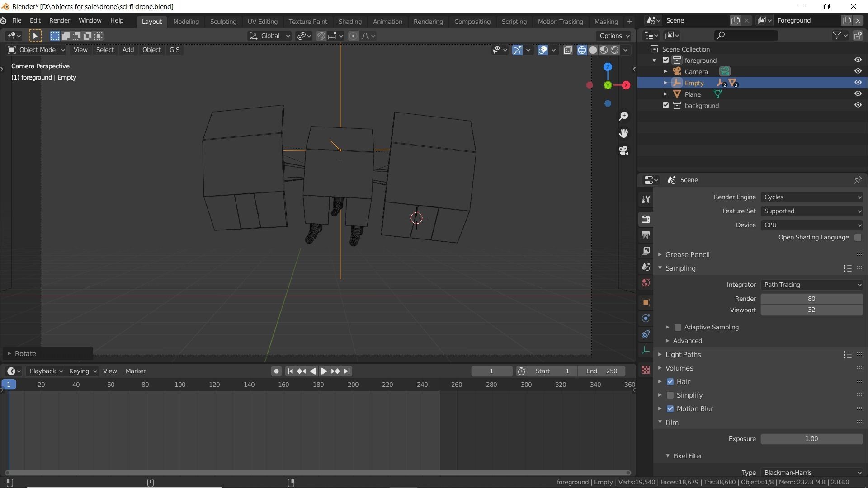
Task: Open the Render Engine dropdown
Action: (x=811, y=197)
